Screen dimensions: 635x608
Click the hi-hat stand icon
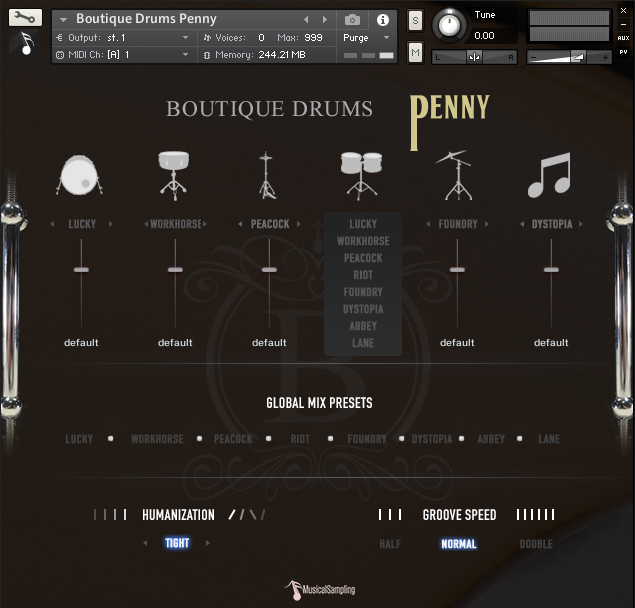pyautogui.click(x=266, y=175)
